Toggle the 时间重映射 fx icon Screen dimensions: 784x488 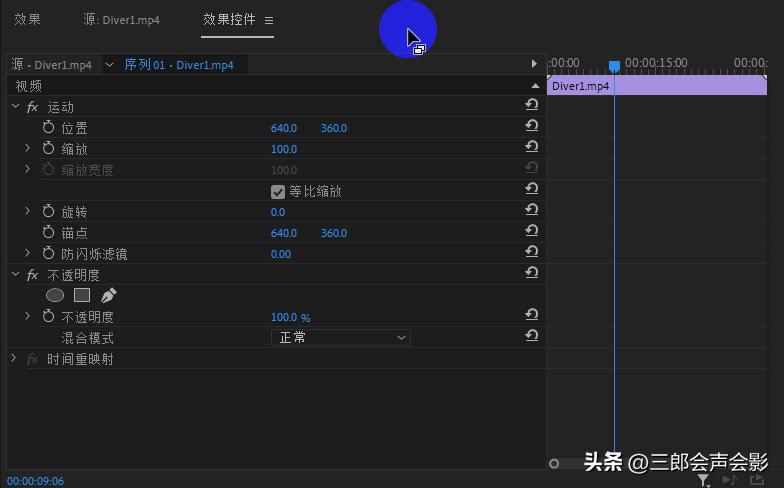point(32,359)
